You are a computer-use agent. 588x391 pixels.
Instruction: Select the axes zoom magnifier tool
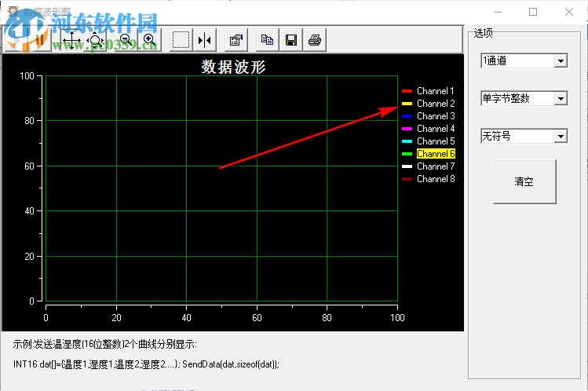tap(95, 40)
